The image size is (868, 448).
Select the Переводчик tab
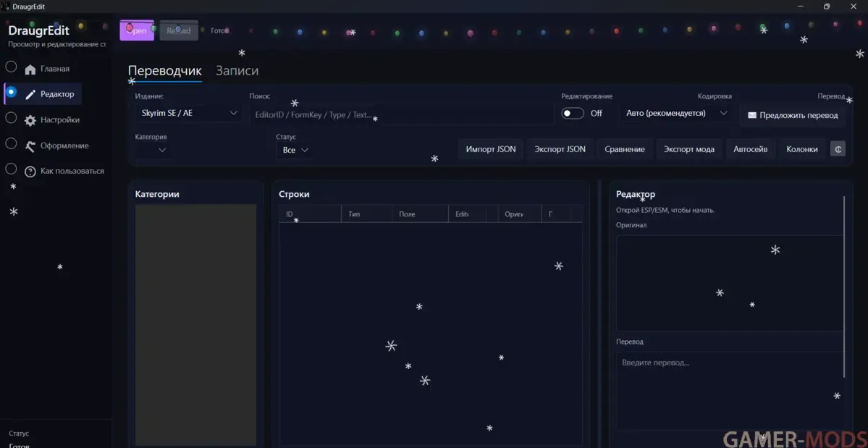tap(164, 71)
